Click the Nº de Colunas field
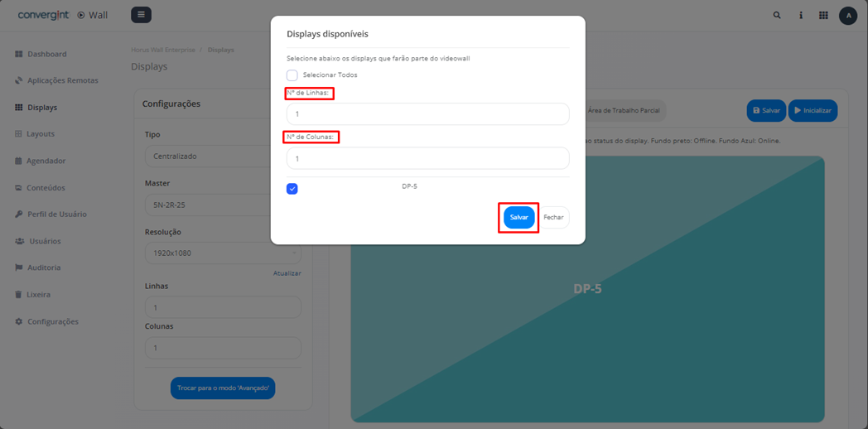Image resolution: width=868 pixels, height=429 pixels. point(427,158)
